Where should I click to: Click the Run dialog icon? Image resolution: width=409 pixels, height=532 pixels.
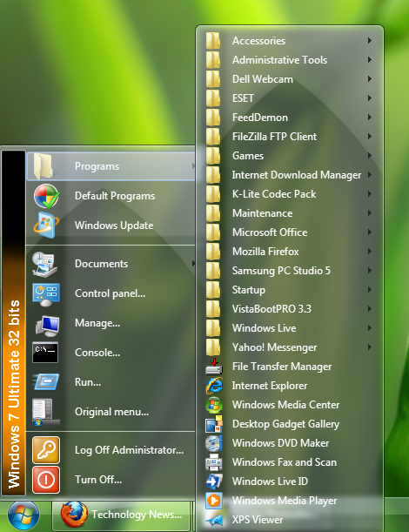tap(46, 382)
